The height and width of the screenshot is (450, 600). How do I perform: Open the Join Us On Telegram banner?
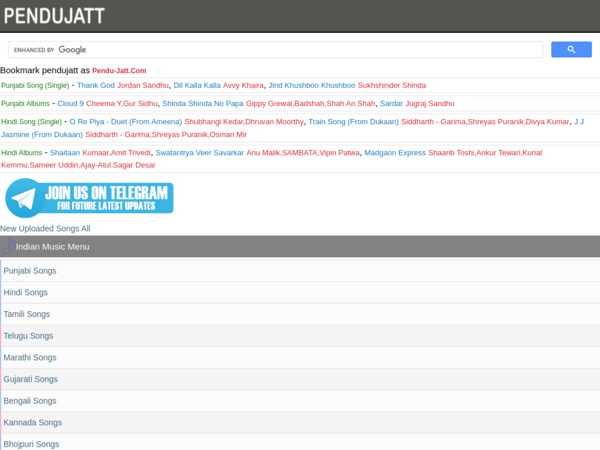[x=89, y=198]
